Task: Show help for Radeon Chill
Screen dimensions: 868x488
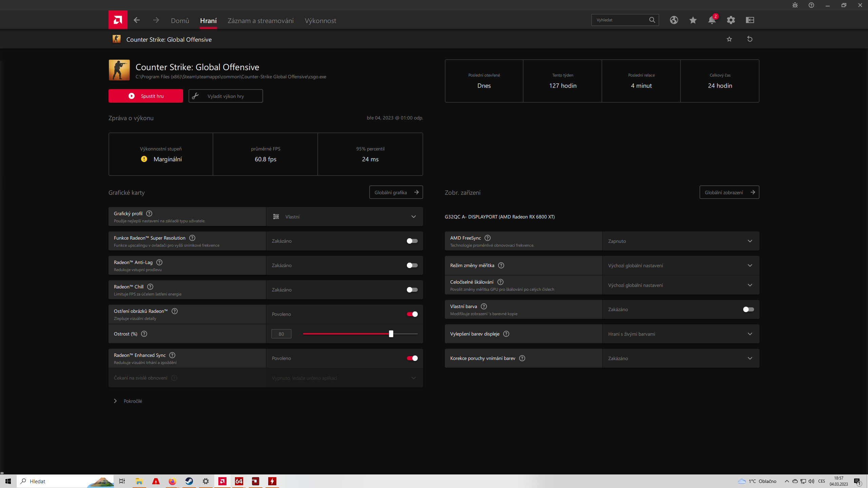Action: pos(150,287)
